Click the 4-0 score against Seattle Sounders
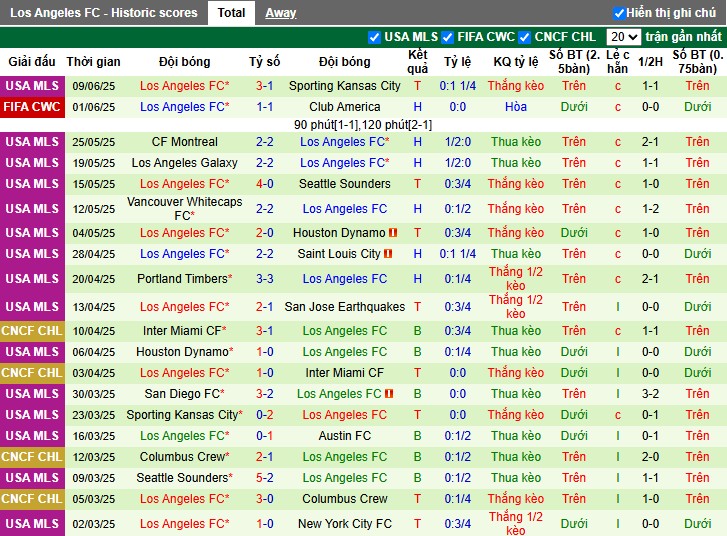727x536 pixels. tap(264, 184)
